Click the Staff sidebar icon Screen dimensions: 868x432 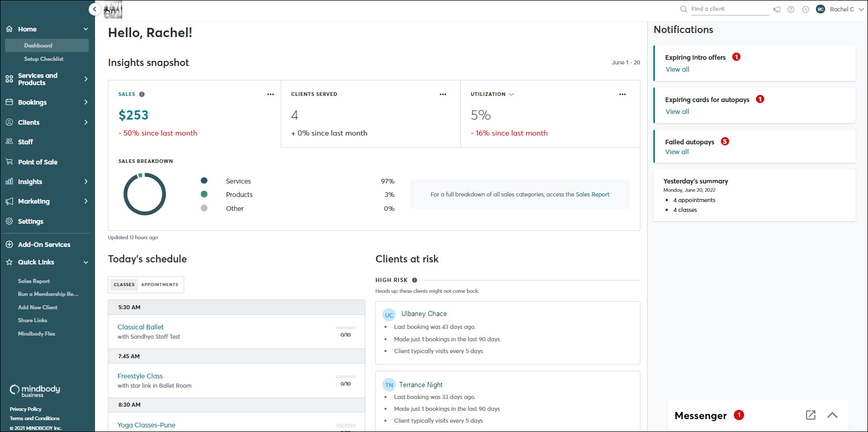[x=9, y=142]
